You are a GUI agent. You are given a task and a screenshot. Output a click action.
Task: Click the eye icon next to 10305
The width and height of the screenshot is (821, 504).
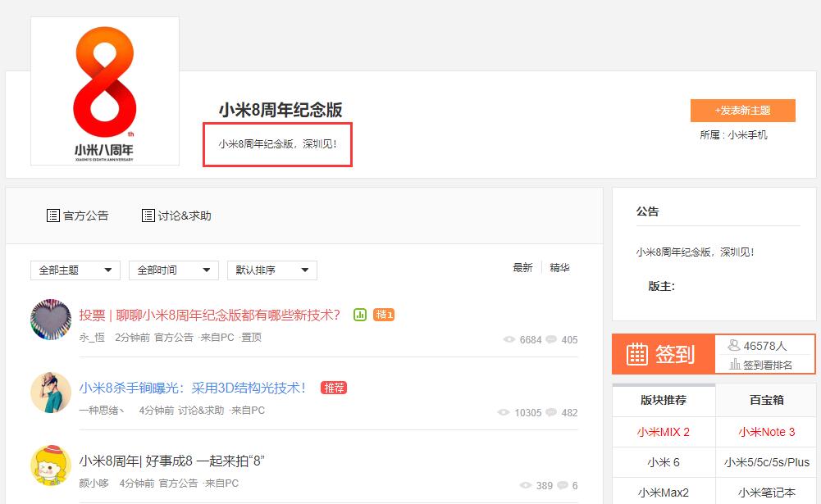(503, 412)
